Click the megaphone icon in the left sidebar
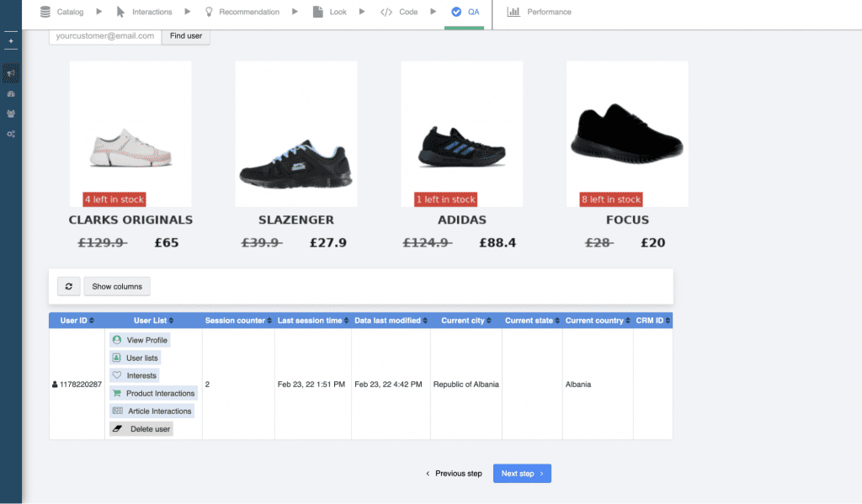The width and height of the screenshot is (862, 504). [x=11, y=74]
